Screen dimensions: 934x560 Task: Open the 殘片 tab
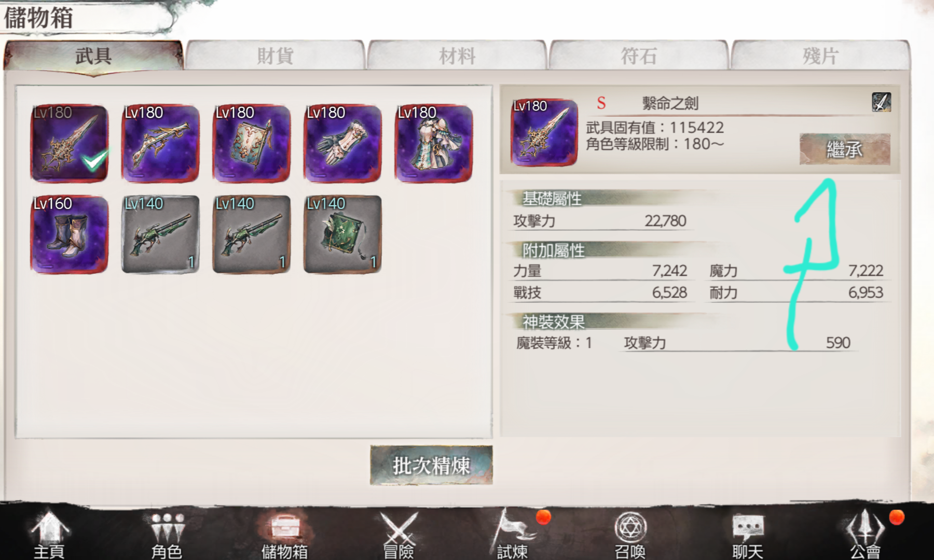pyautogui.click(x=820, y=55)
